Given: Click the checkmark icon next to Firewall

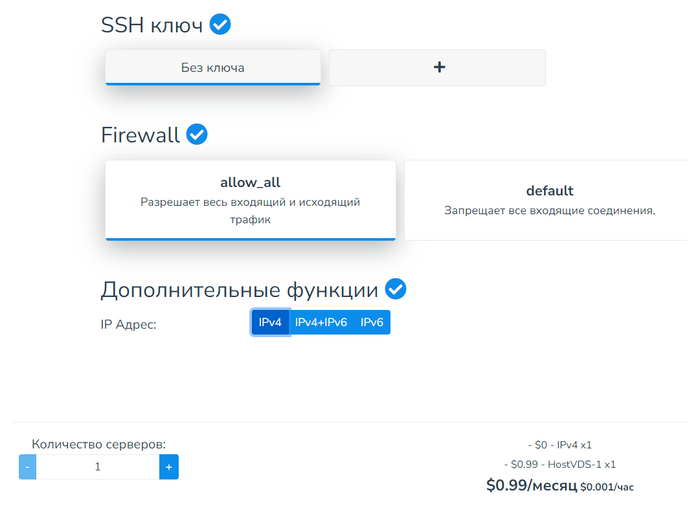Looking at the screenshot, I should pyautogui.click(x=197, y=134).
